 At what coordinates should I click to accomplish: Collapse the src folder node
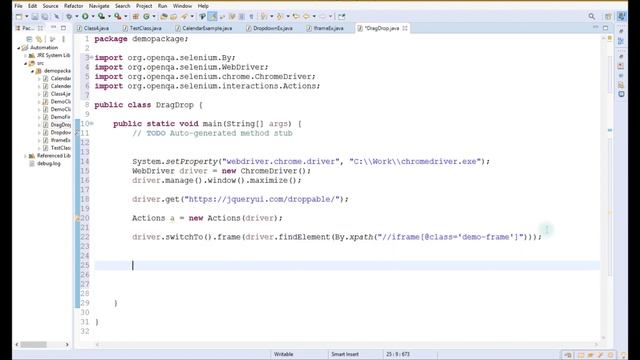[x=25, y=63]
